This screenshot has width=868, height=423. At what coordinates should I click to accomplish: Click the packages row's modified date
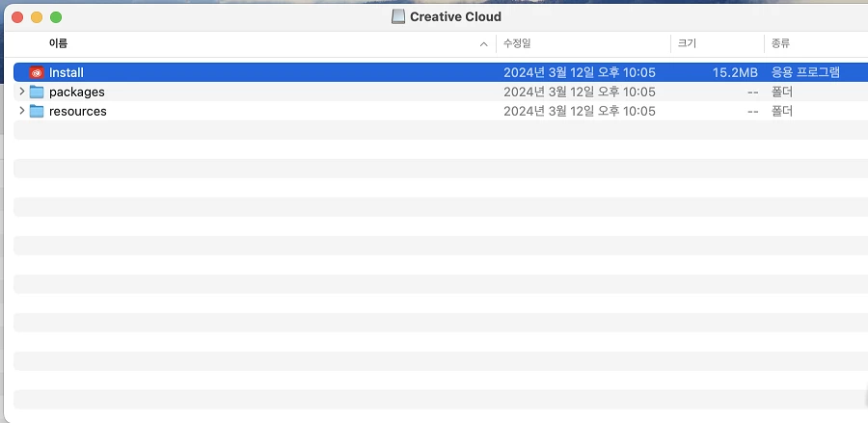coord(580,92)
